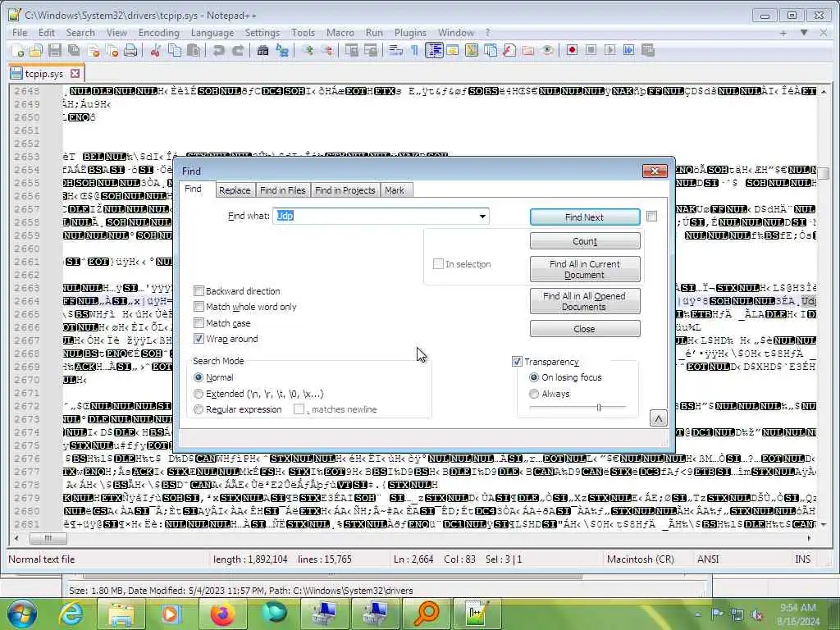Choose the Always transparency radio button
The image size is (840, 630).
click(534, 394)
